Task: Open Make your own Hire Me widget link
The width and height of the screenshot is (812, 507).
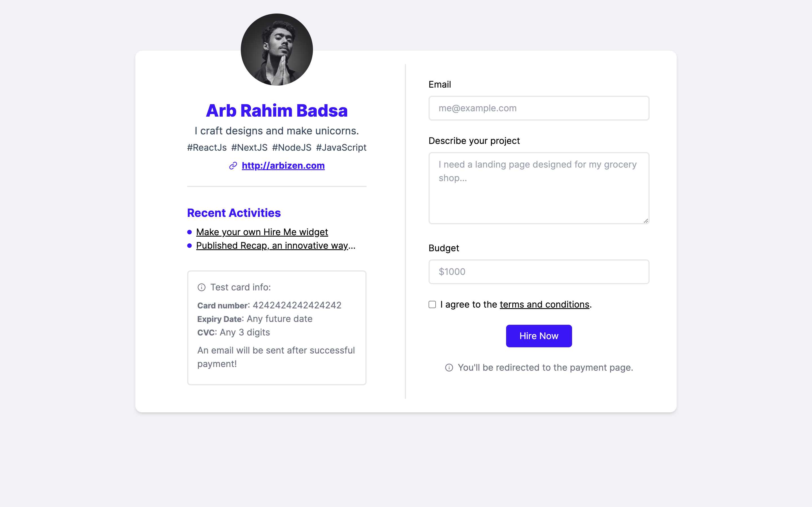Action: [x=262, y=232]
